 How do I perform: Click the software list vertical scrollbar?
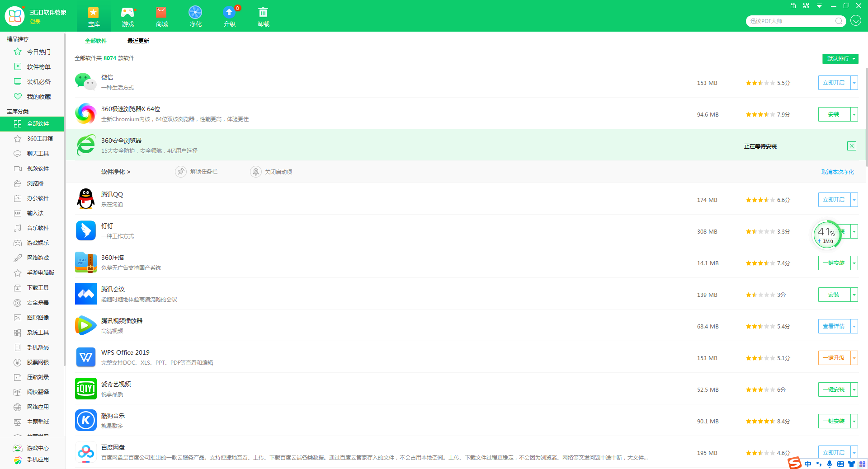coord(866,117)
